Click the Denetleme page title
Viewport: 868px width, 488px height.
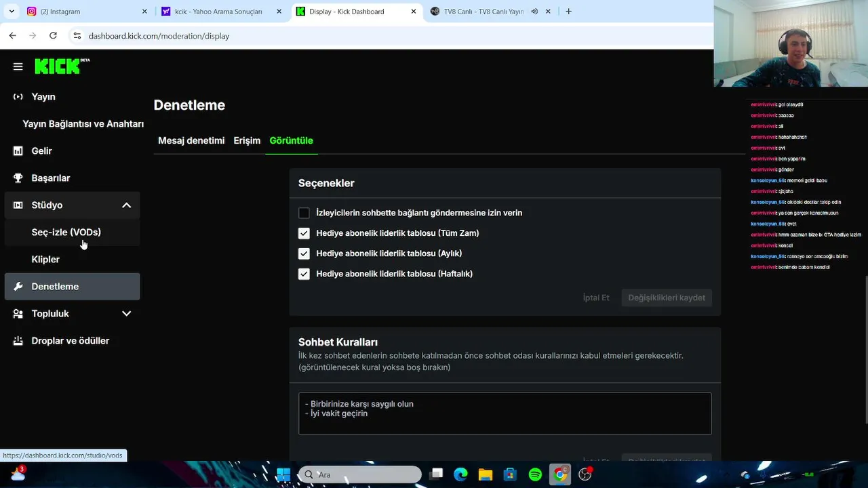[189, 105]
